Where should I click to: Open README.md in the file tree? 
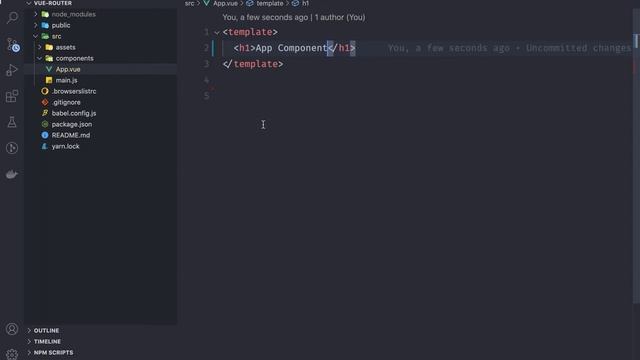coord(71,135)
